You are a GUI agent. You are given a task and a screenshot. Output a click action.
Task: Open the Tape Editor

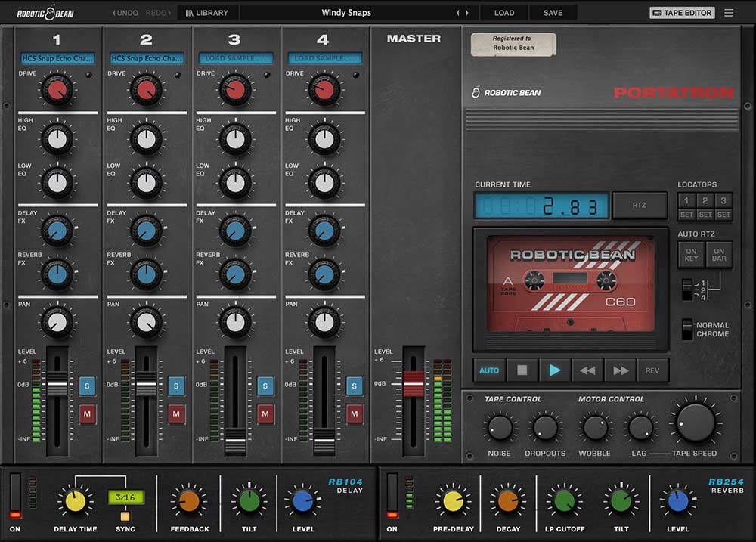click(681, 12)
